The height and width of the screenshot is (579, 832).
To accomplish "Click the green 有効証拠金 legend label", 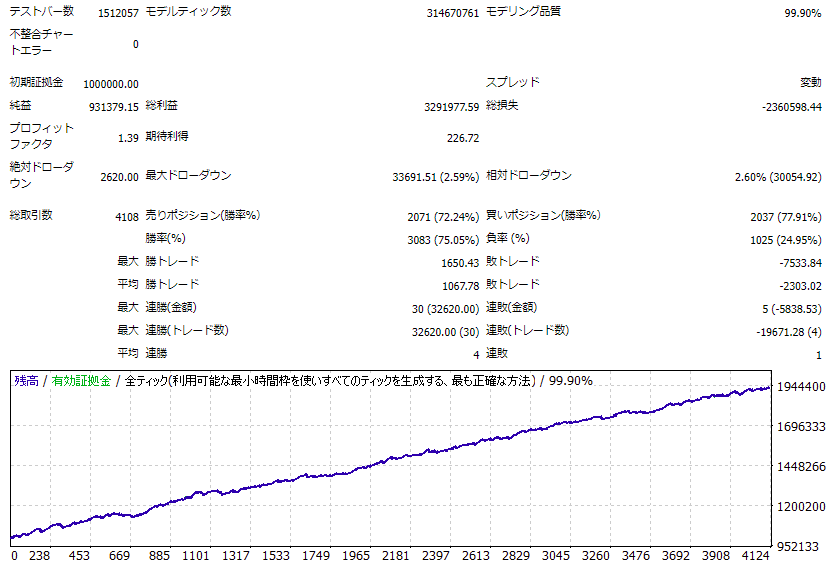I will tap(81, 380).
